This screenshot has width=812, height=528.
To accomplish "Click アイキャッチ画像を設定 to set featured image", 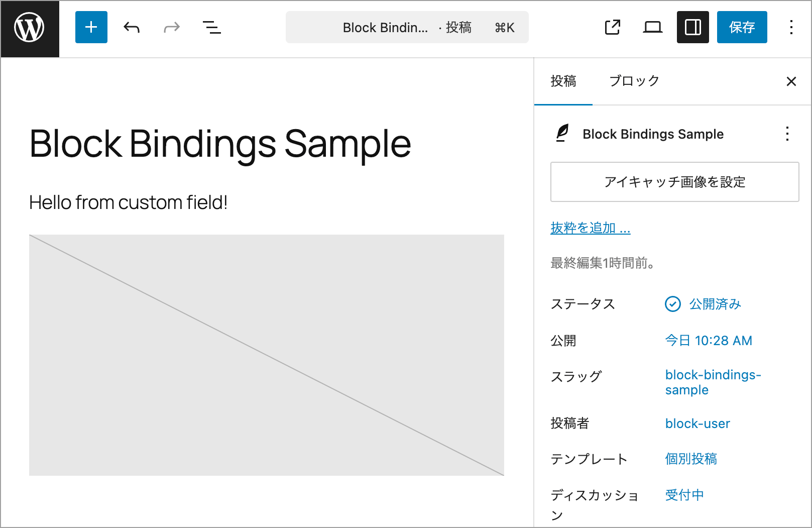I will [x=675, y=182].
